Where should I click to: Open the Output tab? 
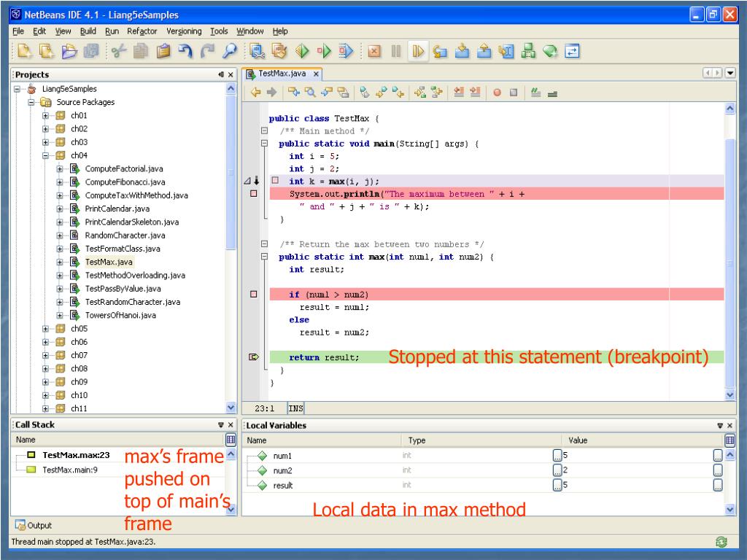coord(34,525)
